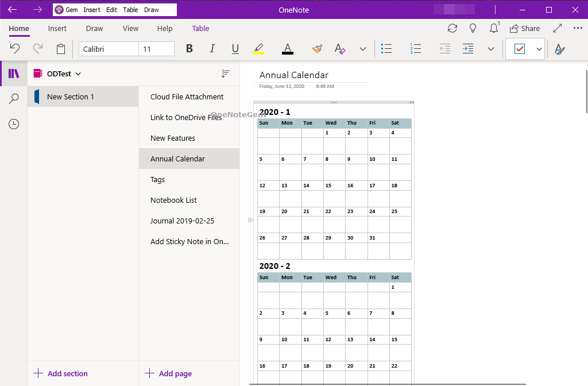Open the Gem add-in Table menu
588x386 pixels.
[130, 10]
